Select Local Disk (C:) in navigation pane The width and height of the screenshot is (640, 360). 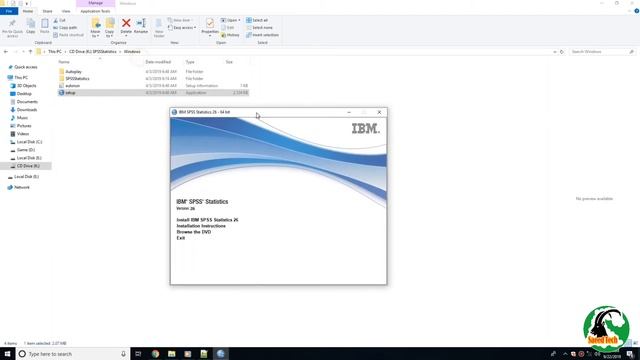(29, 142)
